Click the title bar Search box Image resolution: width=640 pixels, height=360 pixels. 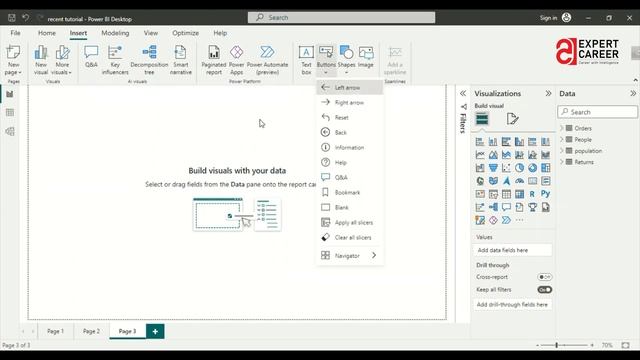point(341,18)
